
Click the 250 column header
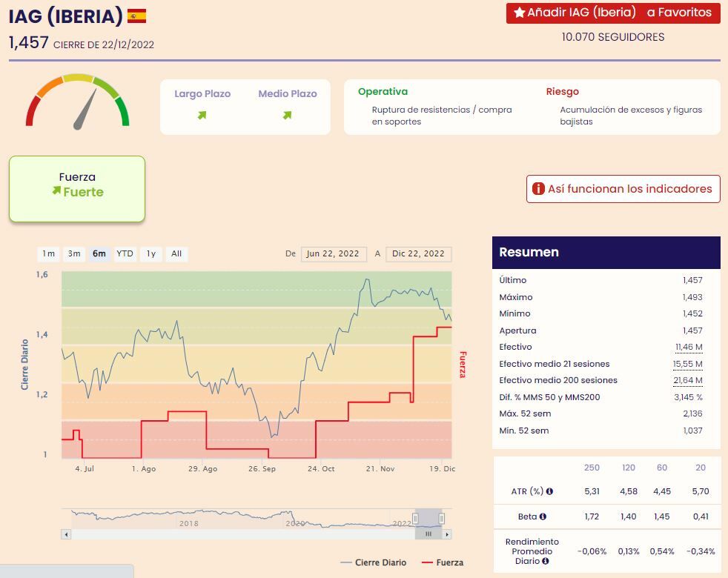pyautogui.click(x=592, y=468)
